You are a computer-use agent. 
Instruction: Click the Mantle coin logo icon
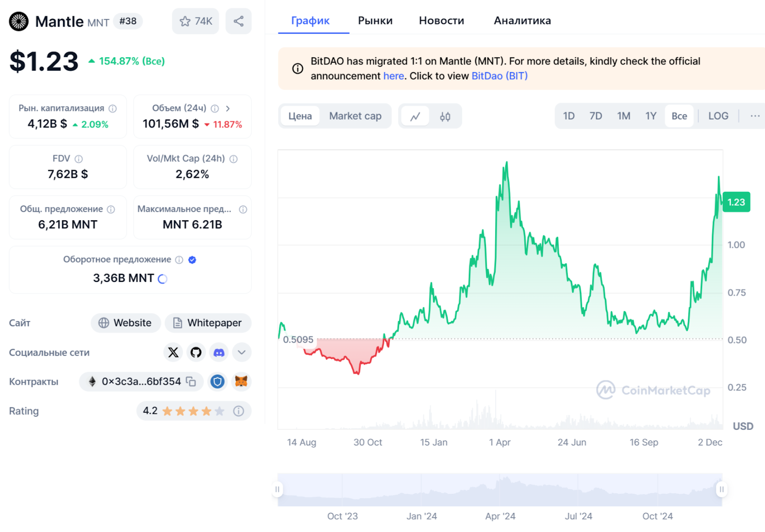coord(19,22)
